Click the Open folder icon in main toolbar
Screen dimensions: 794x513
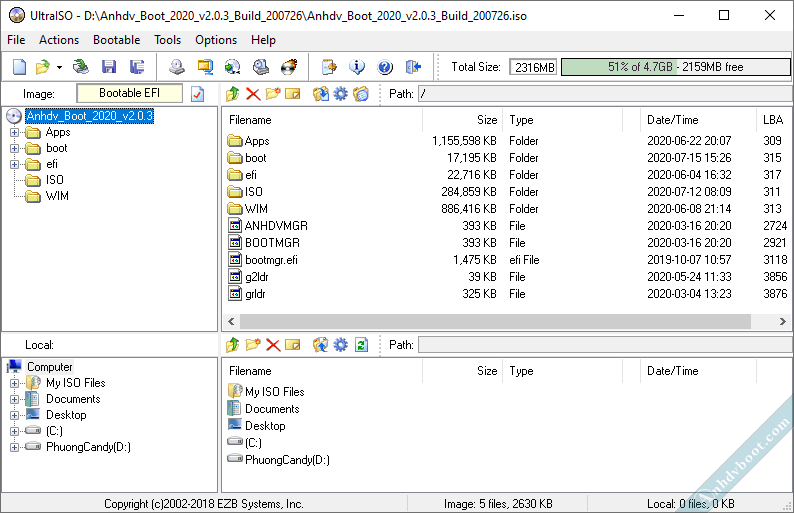click(x=43, y=67)
